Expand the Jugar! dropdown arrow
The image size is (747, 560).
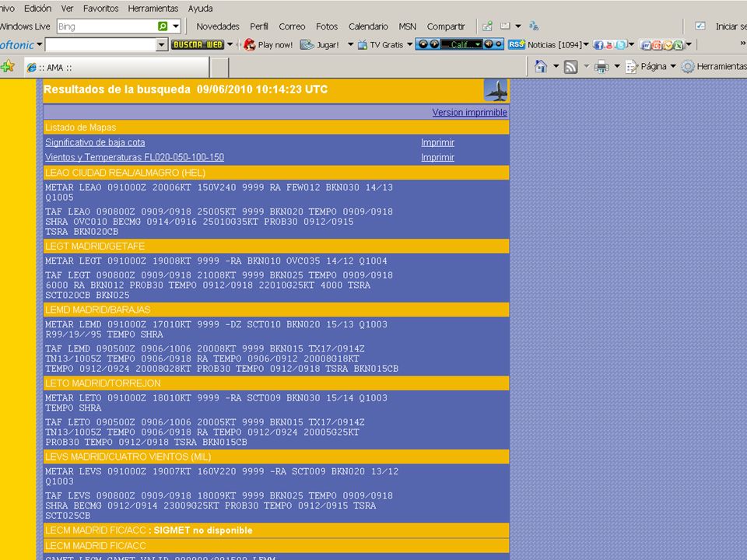pos(351,45)
